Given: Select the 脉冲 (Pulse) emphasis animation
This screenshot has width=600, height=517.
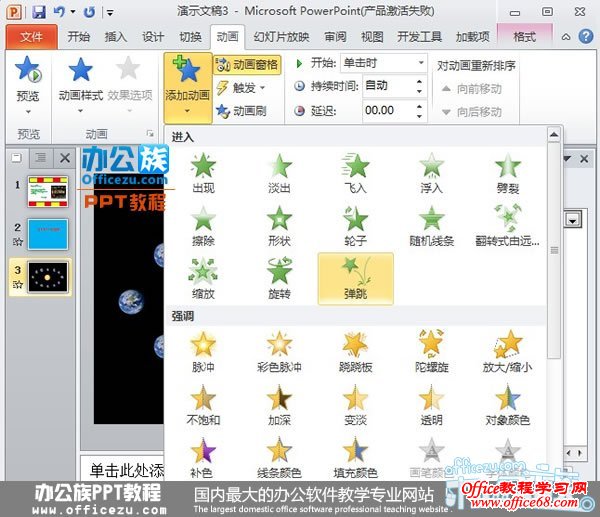Looking at the screenshot, I should pyautogui.click(x=203, y=350).
